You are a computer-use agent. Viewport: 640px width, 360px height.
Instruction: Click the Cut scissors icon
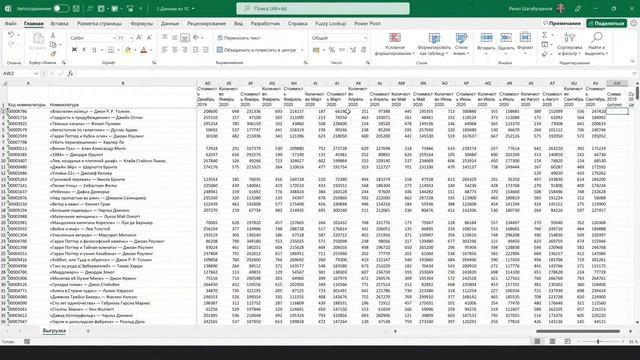53,36
